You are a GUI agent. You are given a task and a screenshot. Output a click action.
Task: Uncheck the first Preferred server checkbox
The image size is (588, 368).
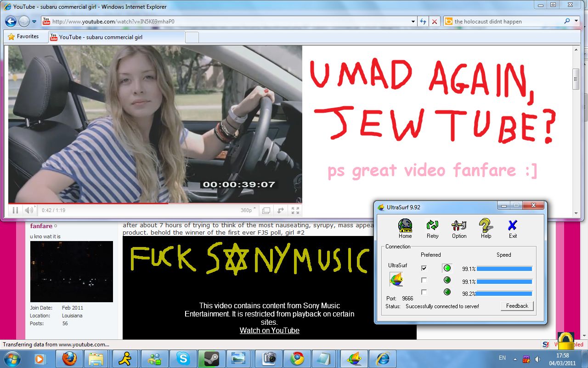[x=424, y=268]
